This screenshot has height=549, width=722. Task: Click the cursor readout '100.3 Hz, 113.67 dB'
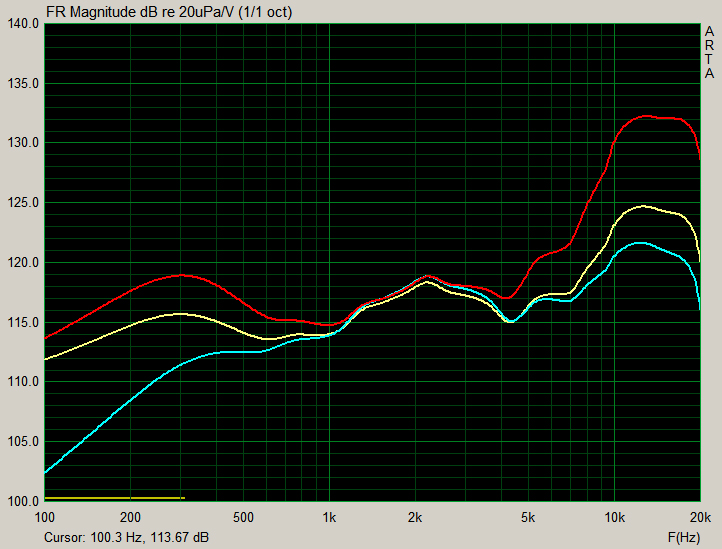pyautogui.click(x=150, y=537)
